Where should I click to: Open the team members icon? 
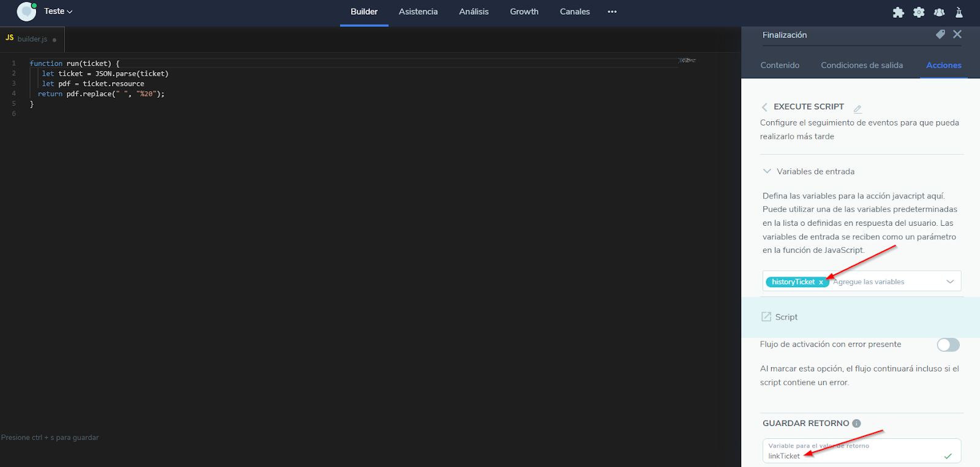pos(939,12)
